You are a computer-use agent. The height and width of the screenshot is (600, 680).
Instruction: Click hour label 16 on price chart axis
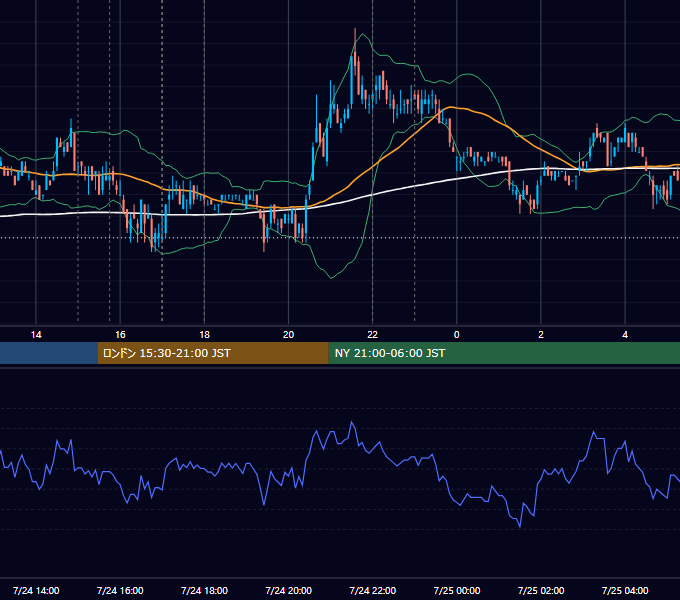point(120,335)
